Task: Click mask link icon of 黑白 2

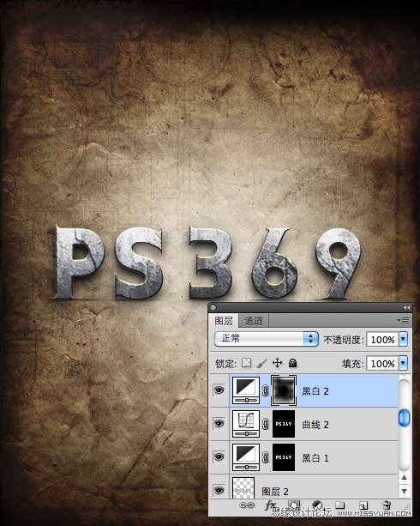Action: tap(265, 390)
